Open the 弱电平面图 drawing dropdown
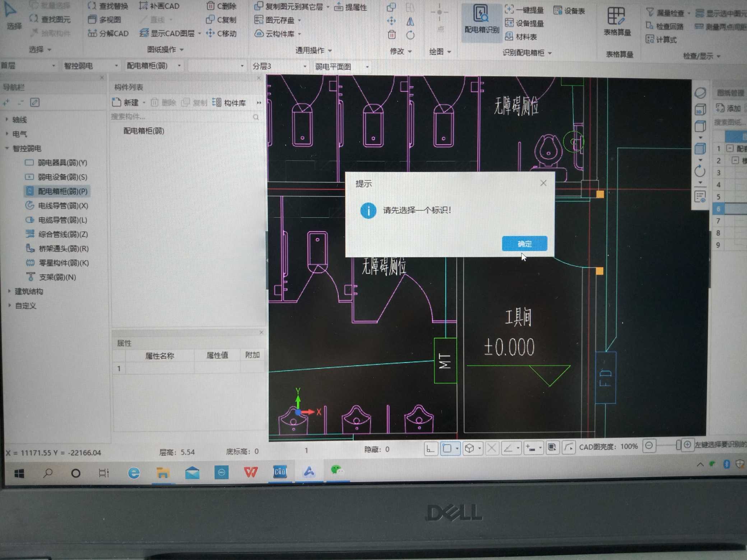Screen dimensions: 747x560 click(x=342, y=67)
